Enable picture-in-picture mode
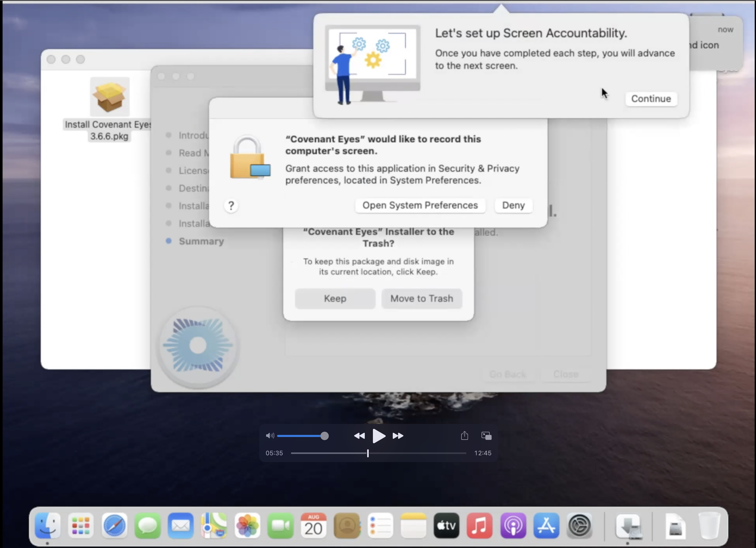756x548 pixels. (x=486, y=436)
